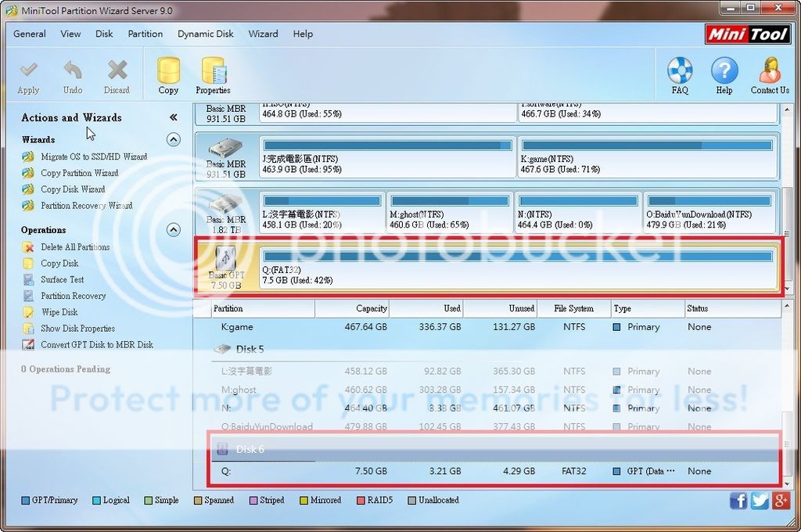The width and height of the screenshot is (801, 532).
Task: Select Delete All Partitions operation
Action: pos(75,247)
